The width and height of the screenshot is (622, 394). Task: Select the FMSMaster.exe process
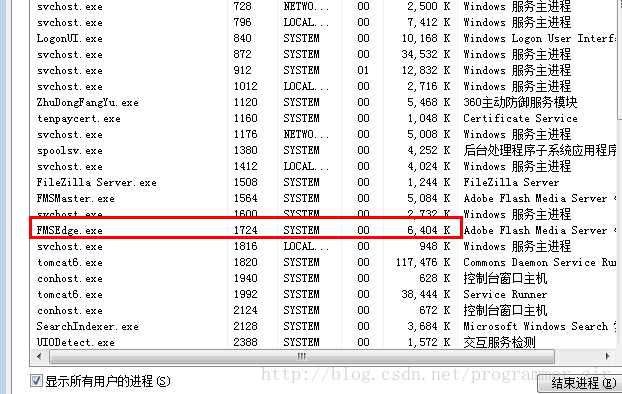coord(75,198)
